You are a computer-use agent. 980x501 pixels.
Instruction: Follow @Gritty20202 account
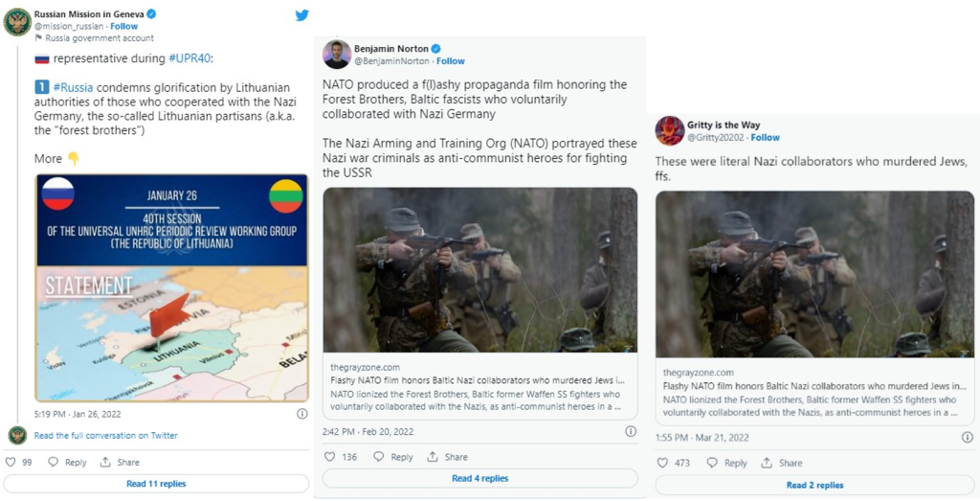766,138
